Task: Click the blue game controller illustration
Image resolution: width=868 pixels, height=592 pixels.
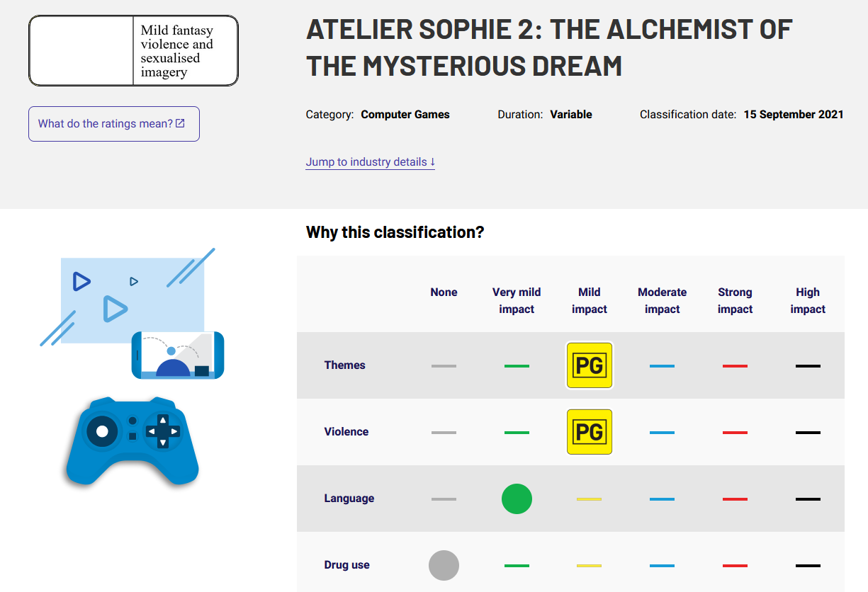Action: 133,441
